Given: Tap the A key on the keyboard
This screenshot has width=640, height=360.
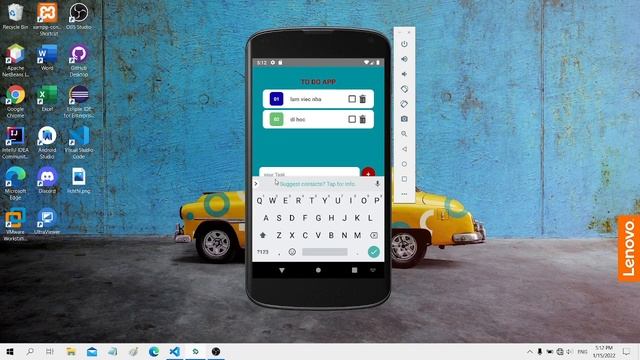Looking at the screenshot, I should tap(266, 218).
